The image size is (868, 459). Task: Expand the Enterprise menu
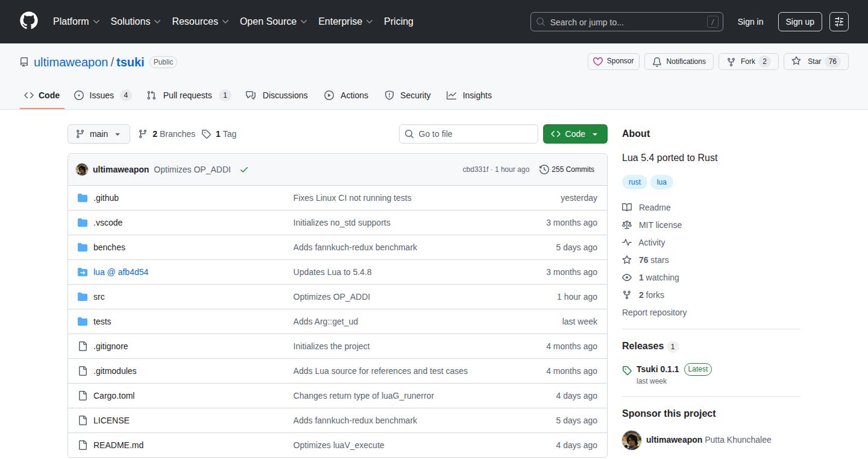(345, 22)
